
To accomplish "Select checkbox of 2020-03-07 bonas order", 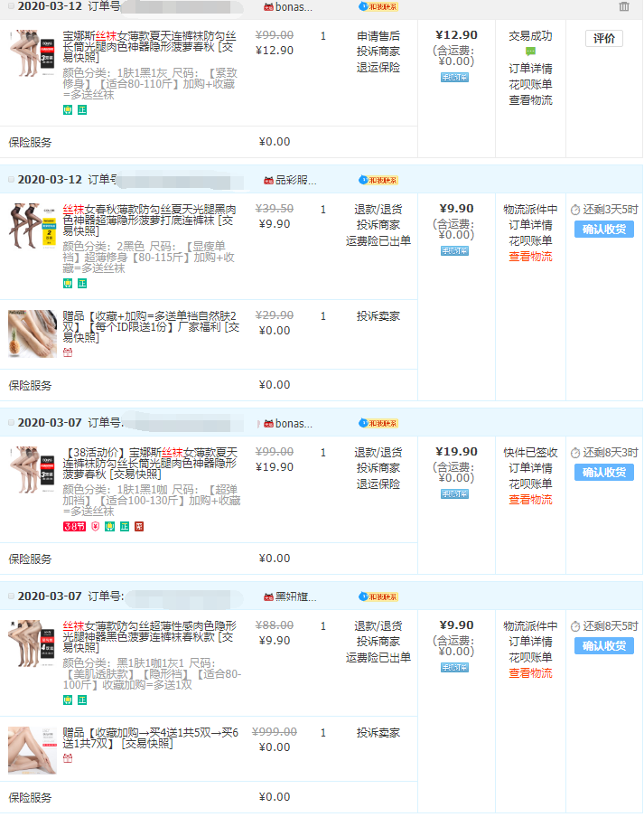I will click(11, 423).
